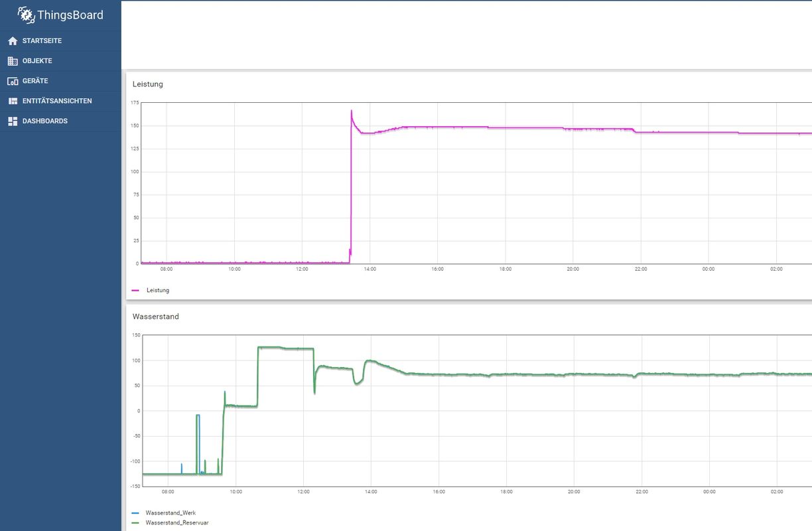812x531 pixels.
Task: Click the Dashboards grid icon
Action: click(13, 121)
